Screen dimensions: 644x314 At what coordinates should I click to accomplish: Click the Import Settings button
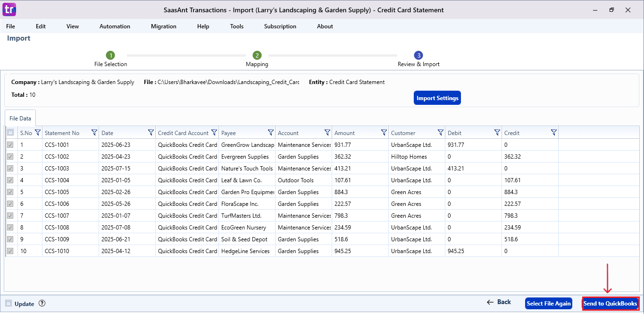click(x=437, y=98)
